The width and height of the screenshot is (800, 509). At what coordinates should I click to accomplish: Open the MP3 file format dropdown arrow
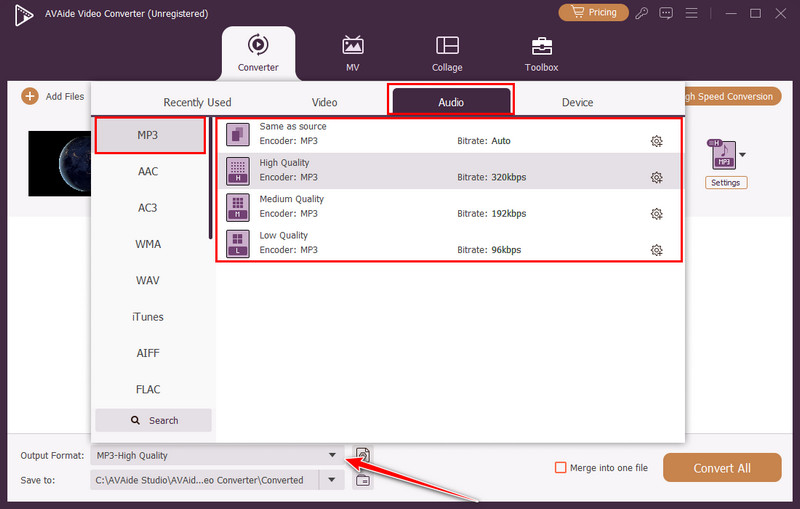[742, 155]
